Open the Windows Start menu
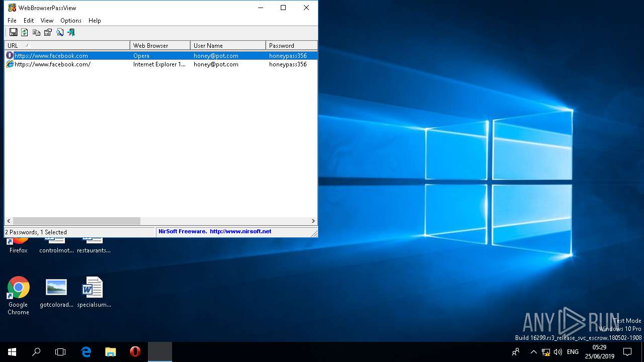This screenshot has width=644, height=362. click(12, 352)
